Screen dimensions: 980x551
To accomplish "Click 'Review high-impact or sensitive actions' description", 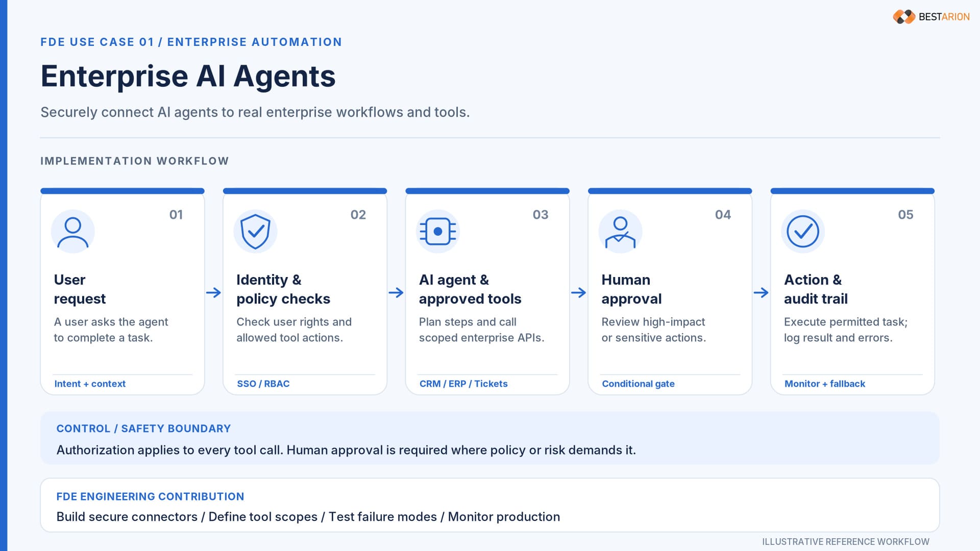I will pos(653,330).
